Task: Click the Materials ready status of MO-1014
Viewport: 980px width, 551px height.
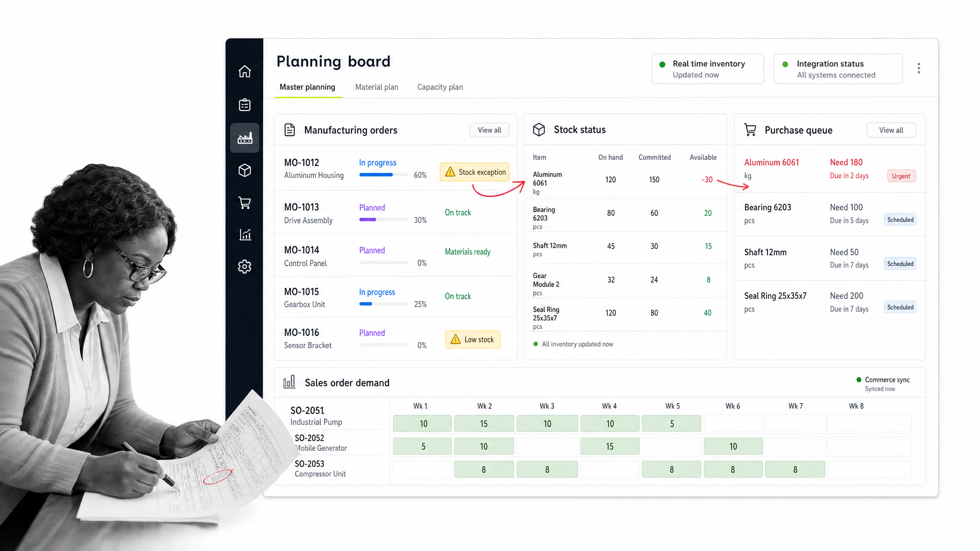Action: tap(468, 252)
